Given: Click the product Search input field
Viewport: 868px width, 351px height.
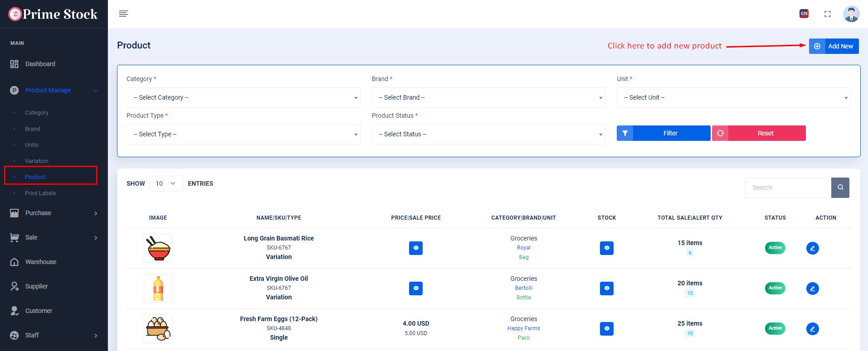Looking at the screenshot, I should 788,188.
